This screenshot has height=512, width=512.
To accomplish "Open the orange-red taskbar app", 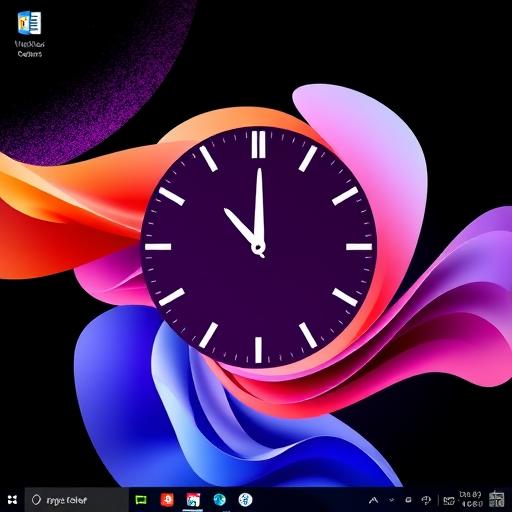I will click(167, 500).
